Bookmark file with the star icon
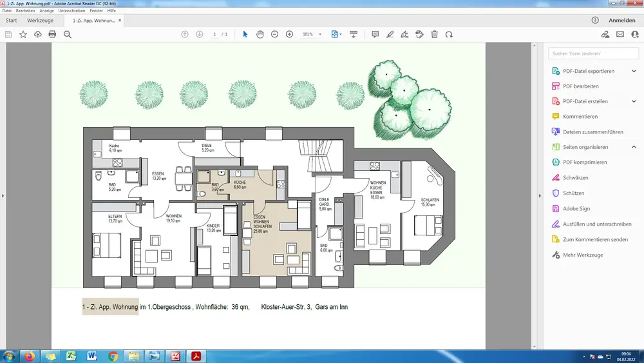The height and width of the screenshot is (363, 644). [23, 34]
